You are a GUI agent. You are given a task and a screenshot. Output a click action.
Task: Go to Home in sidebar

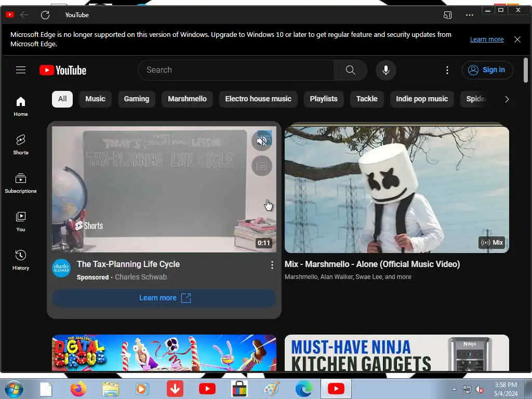(21, 106)
